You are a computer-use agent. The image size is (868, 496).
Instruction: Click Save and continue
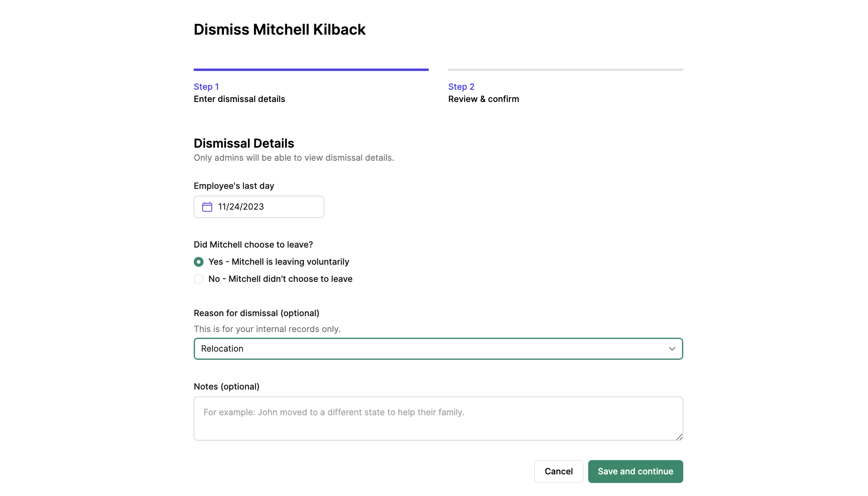click(x=635, y=472)
